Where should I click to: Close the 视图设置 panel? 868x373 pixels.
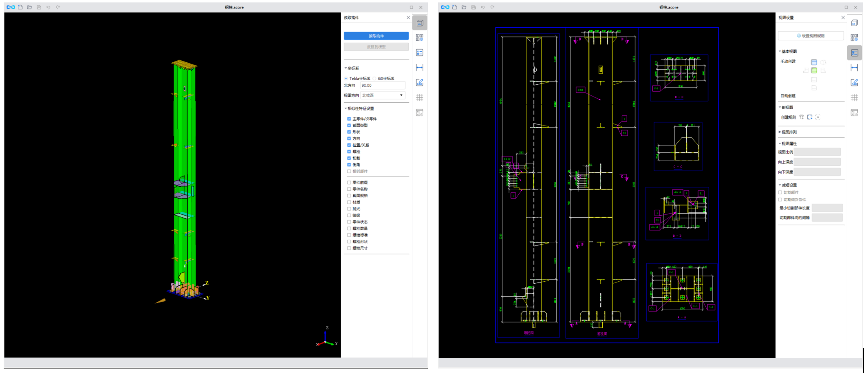click(x=843, y=18)
